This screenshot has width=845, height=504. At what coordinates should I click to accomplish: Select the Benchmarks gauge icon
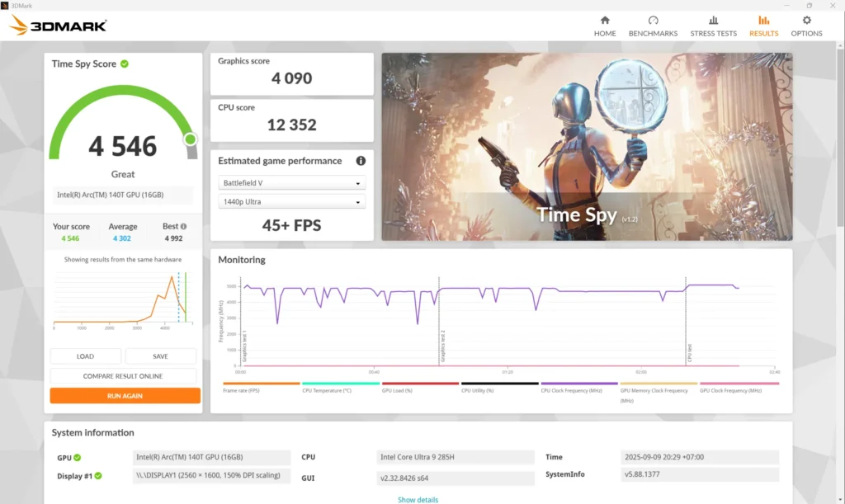pyautogui.click(x=653, y=21)
